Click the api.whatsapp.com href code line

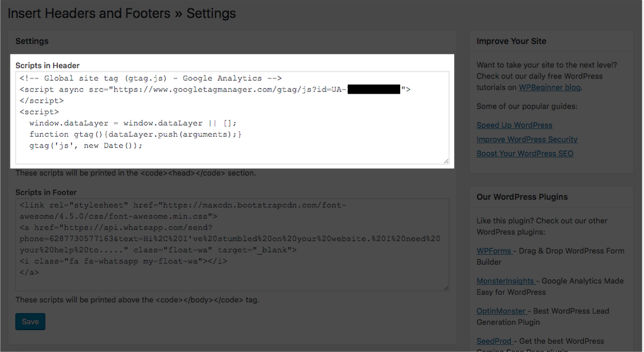tap(116, 228)
